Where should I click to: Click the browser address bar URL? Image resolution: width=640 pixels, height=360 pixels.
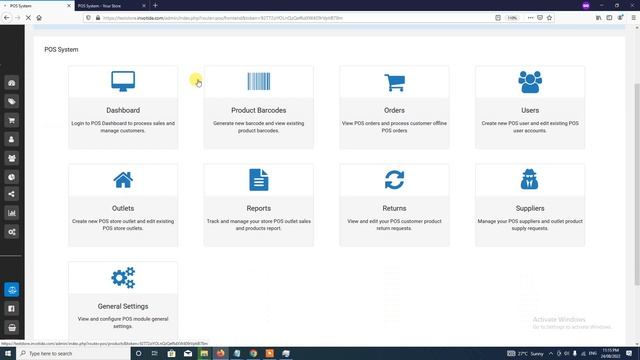pos(223,18)
